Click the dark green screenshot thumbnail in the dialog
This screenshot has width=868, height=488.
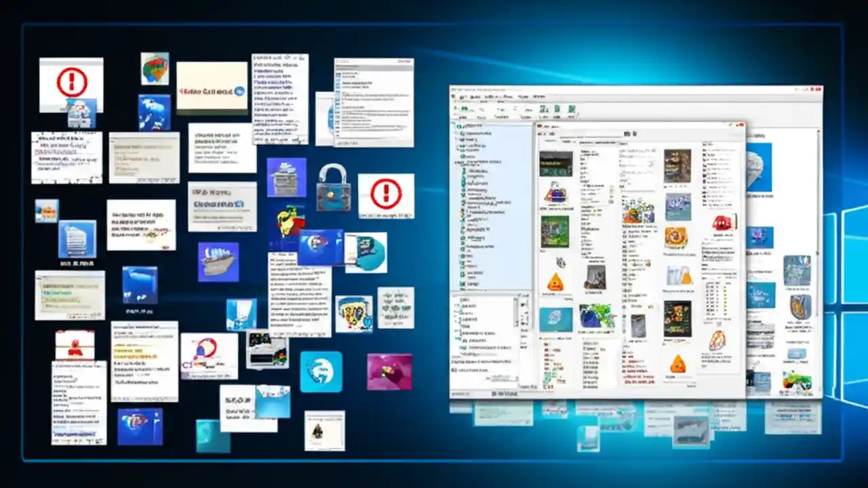tap(553, 165)
